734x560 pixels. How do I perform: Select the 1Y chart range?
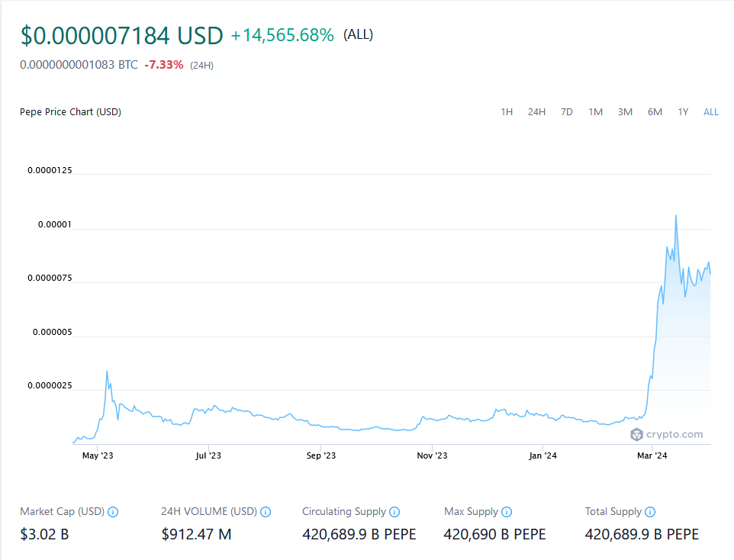[x=683, y=112]
